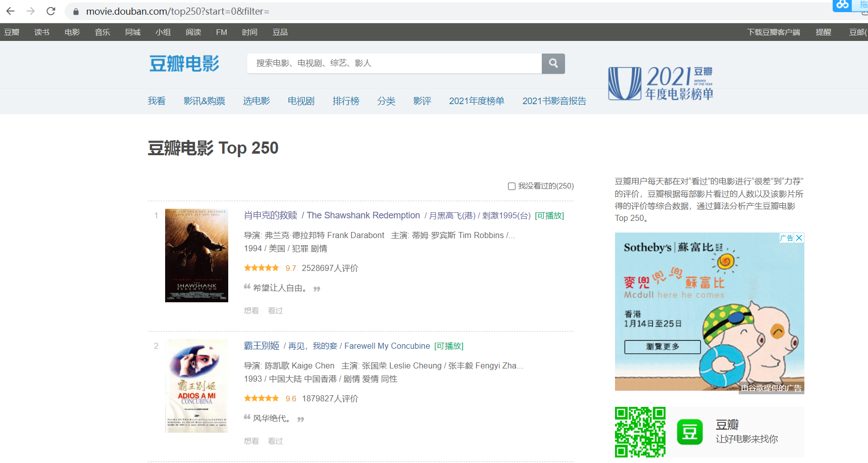Click the 霸王别姬 five-star rating
Viewport: 868px width, 463px height.
[261, 398]
